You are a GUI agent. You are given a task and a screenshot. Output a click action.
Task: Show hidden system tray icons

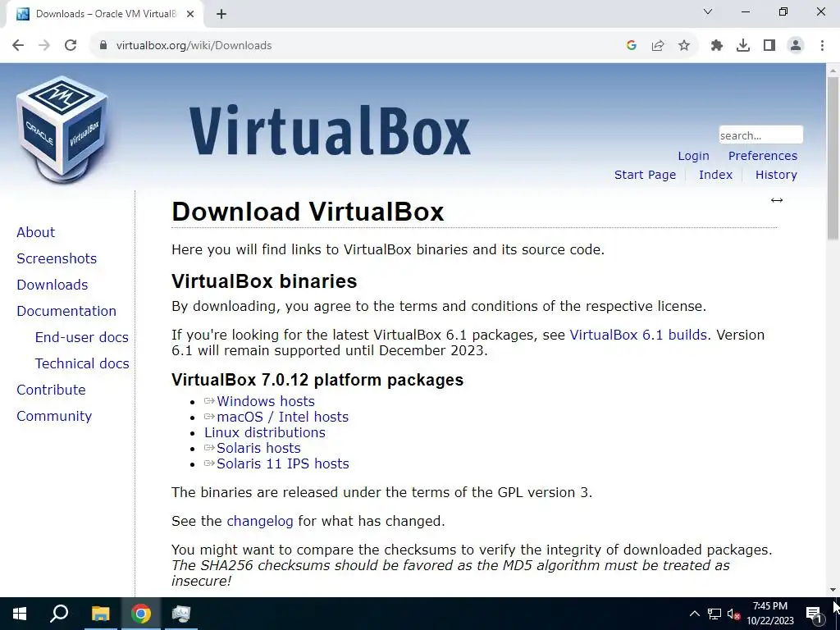pyautogui.click(x=694, y=614)
